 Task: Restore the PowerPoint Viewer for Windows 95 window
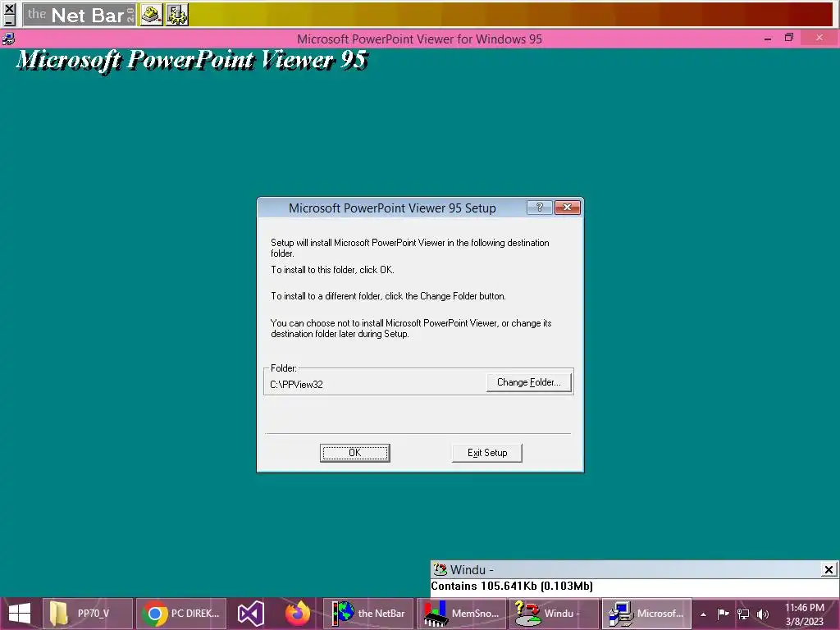788,38
